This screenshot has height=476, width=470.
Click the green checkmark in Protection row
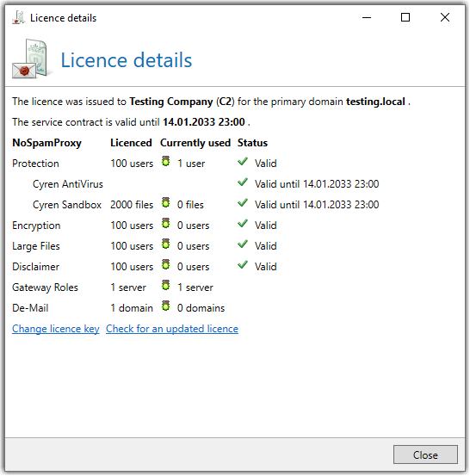243,162
